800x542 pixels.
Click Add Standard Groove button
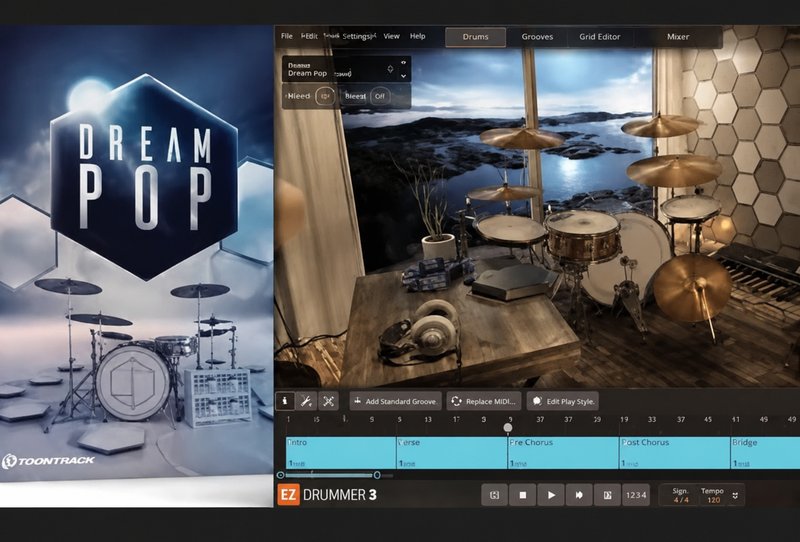click(x=396, y=401)
